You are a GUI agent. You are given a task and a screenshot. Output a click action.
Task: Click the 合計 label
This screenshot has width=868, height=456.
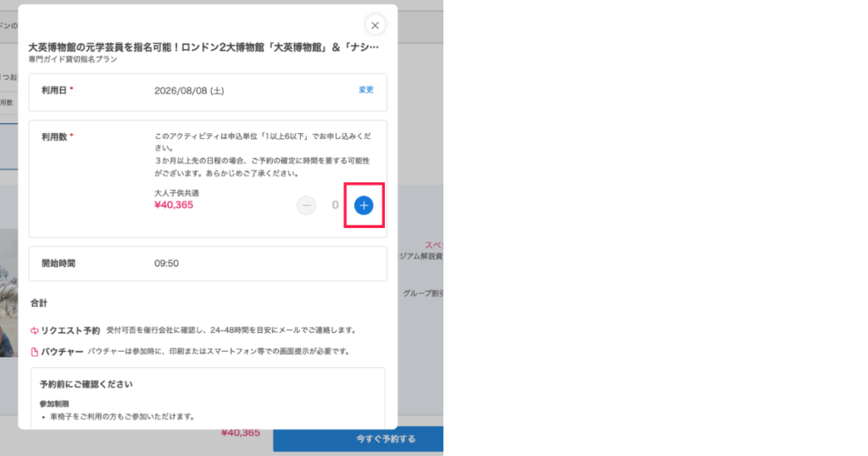pos(39,303)
